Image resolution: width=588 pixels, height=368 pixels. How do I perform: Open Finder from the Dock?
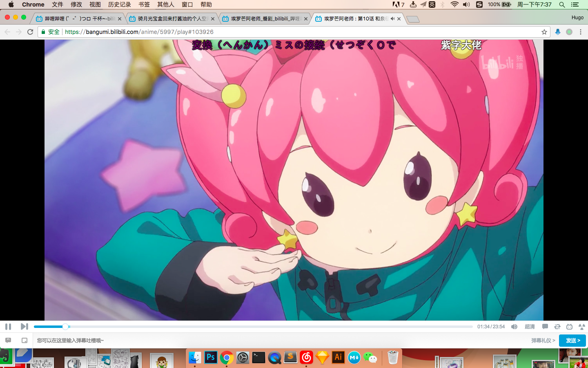point(195,357)
